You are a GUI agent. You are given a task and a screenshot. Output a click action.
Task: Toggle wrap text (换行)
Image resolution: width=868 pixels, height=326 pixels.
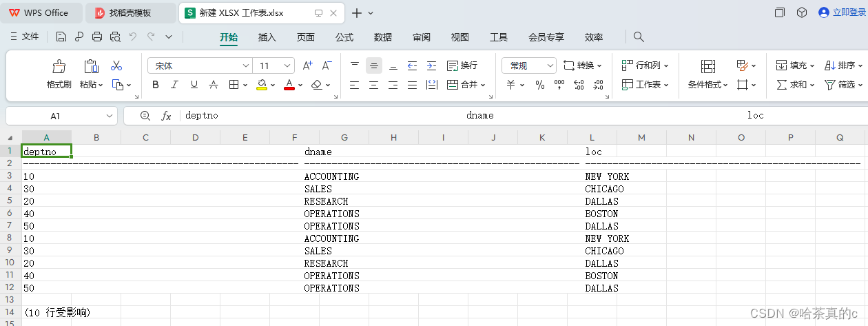[x=462, y=65]
